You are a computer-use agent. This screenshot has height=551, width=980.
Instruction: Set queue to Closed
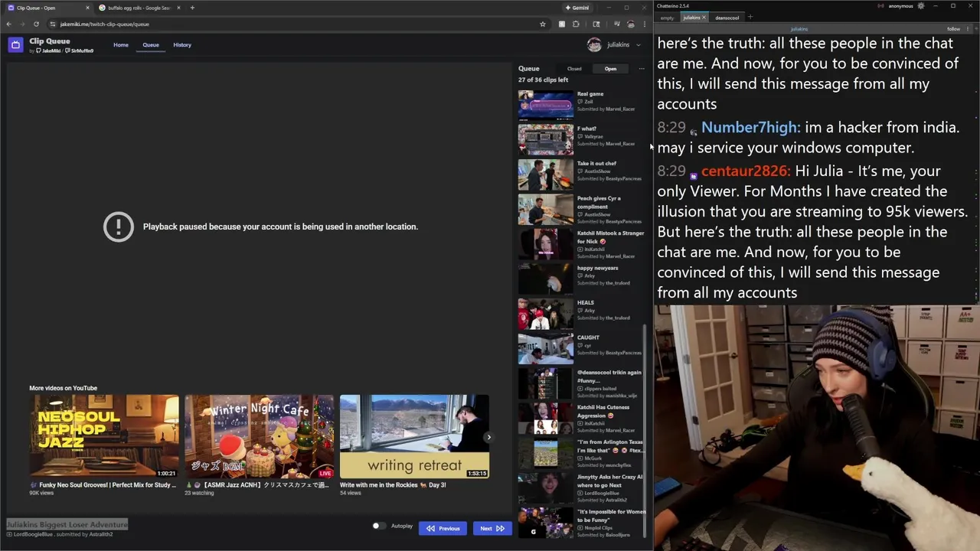(x=574, y=69)
